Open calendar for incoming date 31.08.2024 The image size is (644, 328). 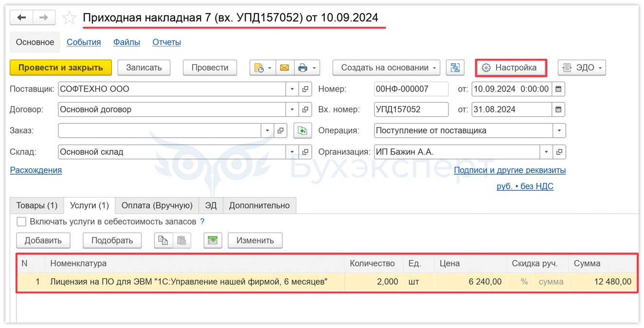[x=558, y=109]
